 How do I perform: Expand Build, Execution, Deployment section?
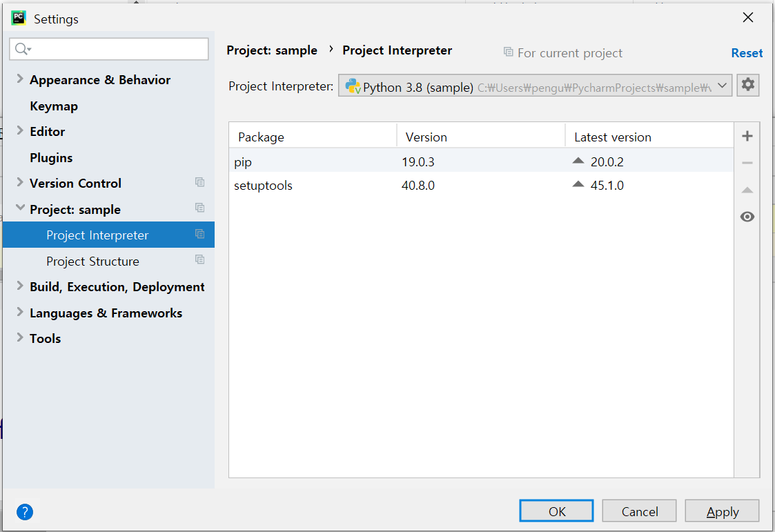pyautogui.click(x=20, y=286)
